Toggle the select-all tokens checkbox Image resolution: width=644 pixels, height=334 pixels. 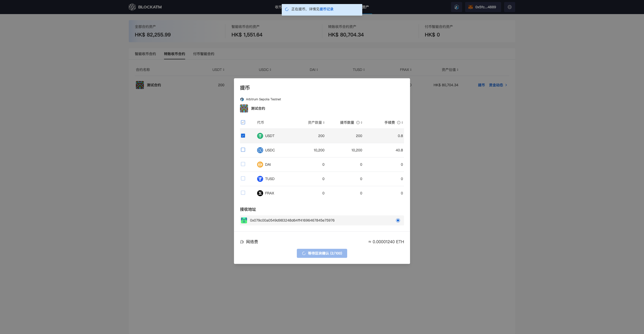(x=243, y=122)
